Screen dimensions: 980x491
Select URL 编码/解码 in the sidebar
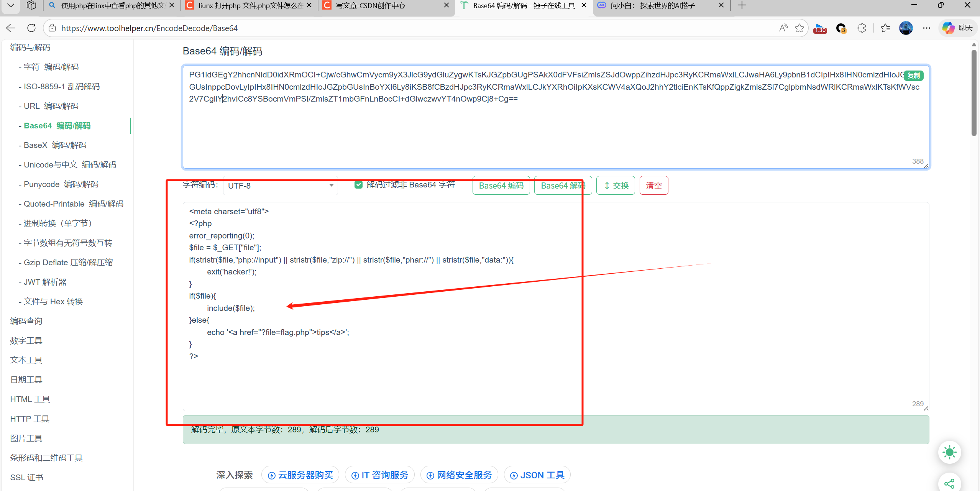[51, 106]
